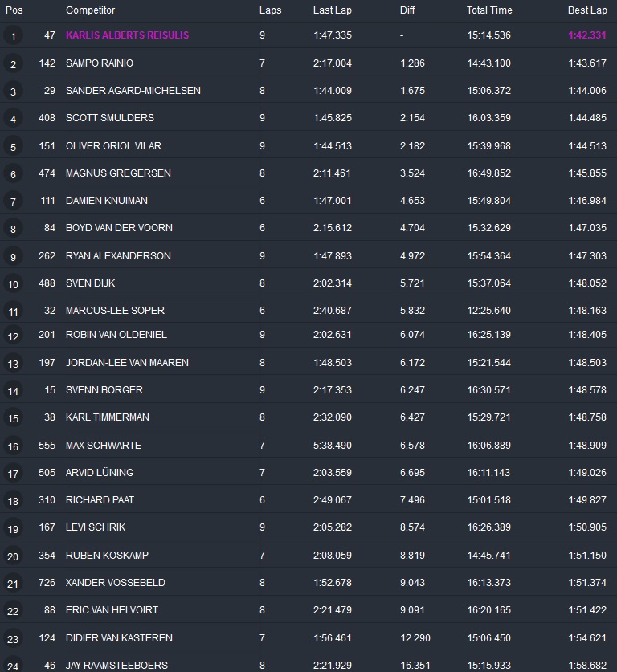Select Max Schwarte's last lap 5:38.490

[333, 445]
